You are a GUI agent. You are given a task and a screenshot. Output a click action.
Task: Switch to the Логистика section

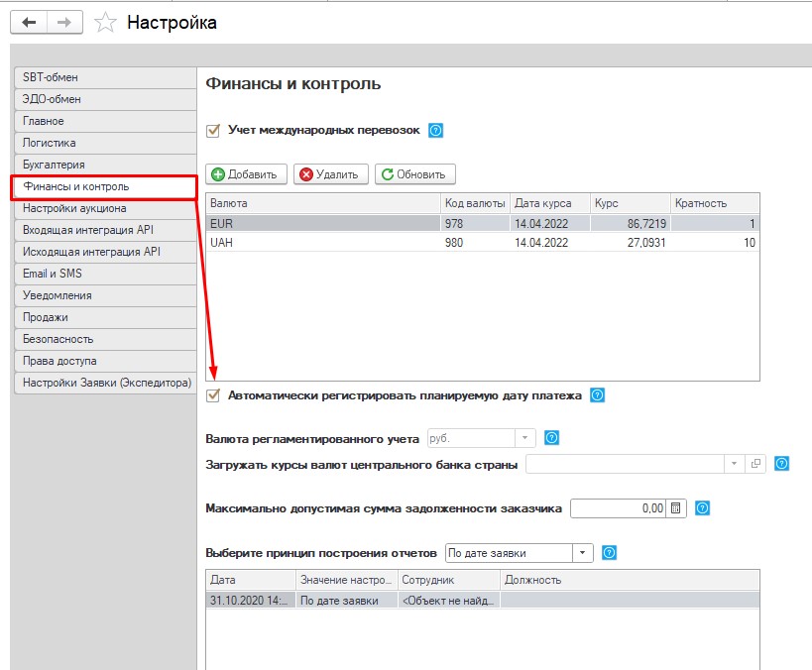(x=106, y=143)
